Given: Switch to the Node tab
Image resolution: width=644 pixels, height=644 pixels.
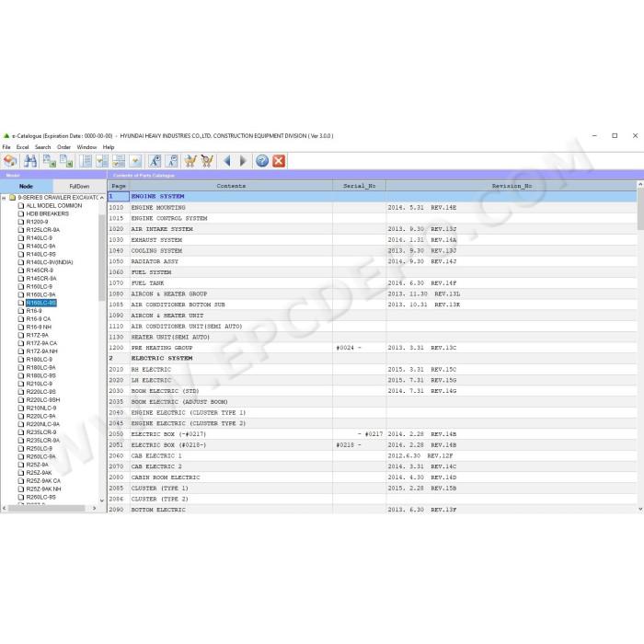Looking at the screenshot, I should click(x=27, y=186).
